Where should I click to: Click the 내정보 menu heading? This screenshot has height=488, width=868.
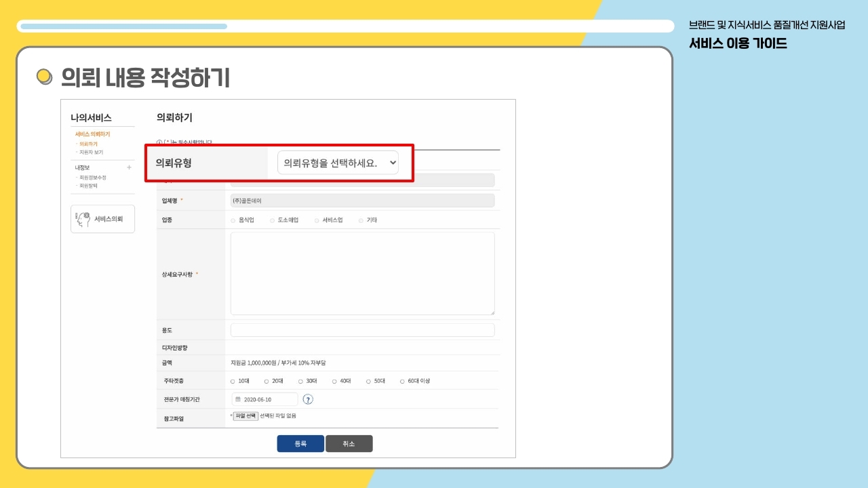point(82,167)
